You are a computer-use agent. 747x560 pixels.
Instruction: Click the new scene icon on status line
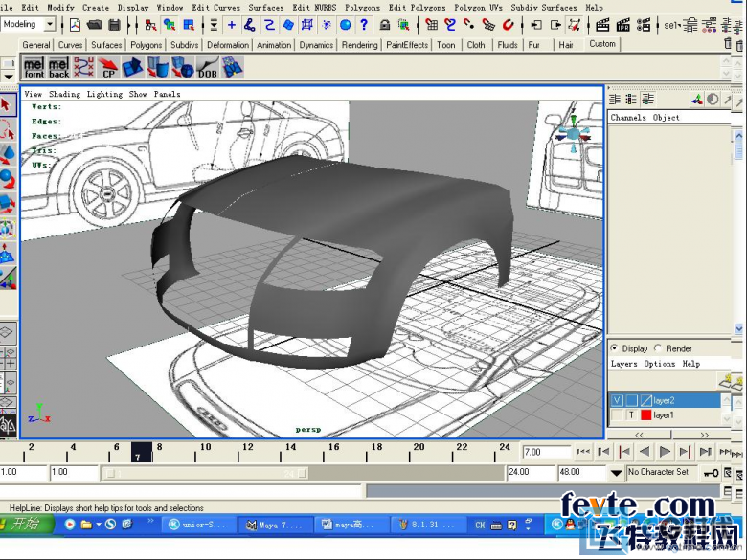pyautogui.click(x=75, y=25)
